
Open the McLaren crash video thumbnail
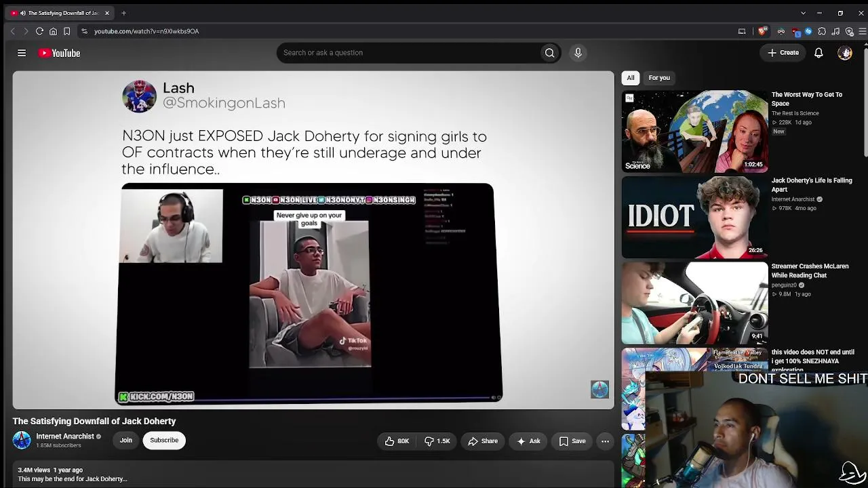695,304
